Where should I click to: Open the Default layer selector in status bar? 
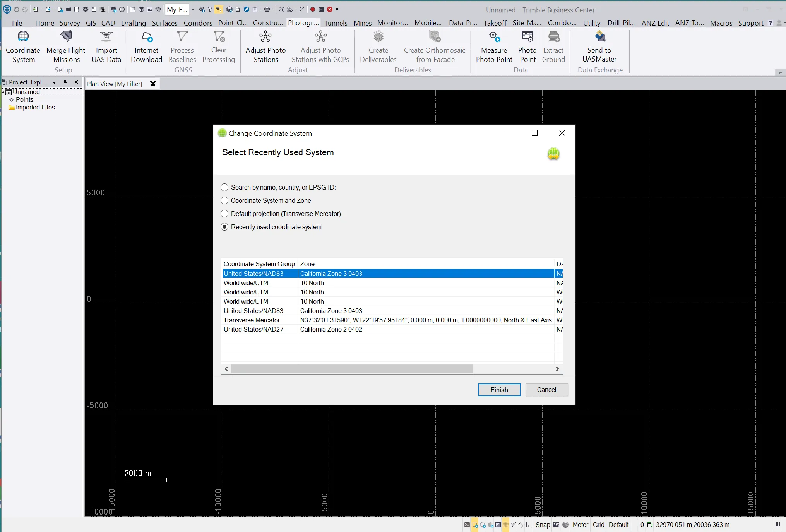618,525
